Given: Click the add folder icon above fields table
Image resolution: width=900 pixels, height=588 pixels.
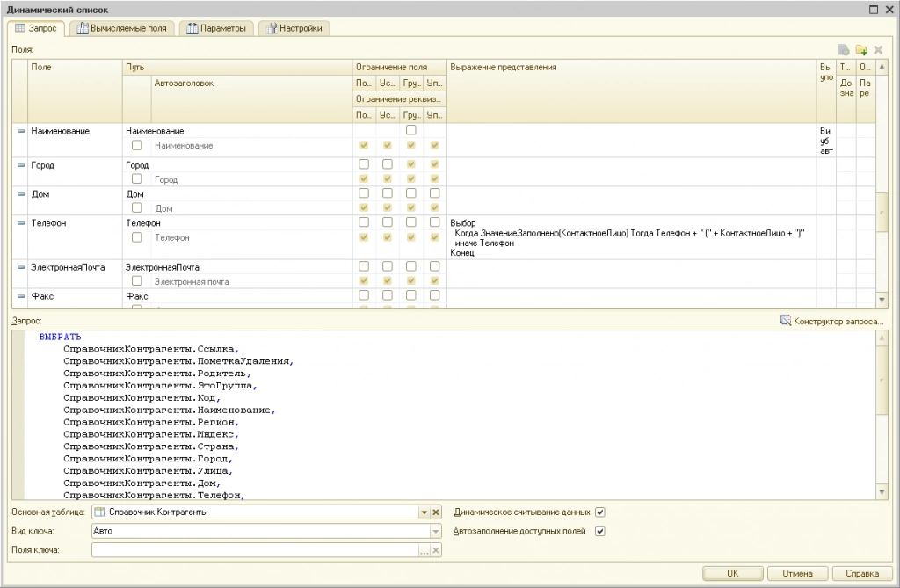Looking at the screenshot, I should pos(861,50).
